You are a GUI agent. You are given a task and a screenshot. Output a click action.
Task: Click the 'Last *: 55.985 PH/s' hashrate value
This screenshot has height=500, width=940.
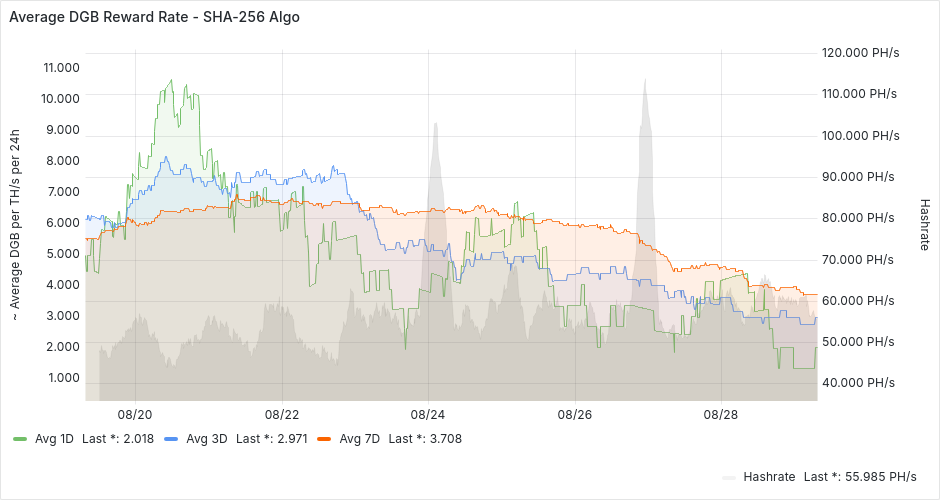(x=860, y=477)
